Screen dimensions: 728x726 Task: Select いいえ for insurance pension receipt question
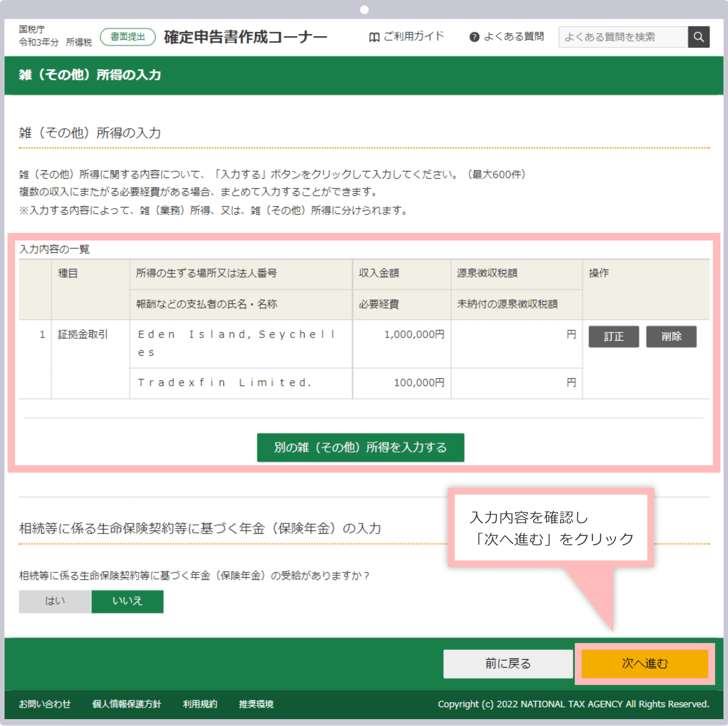click(127, 601)
